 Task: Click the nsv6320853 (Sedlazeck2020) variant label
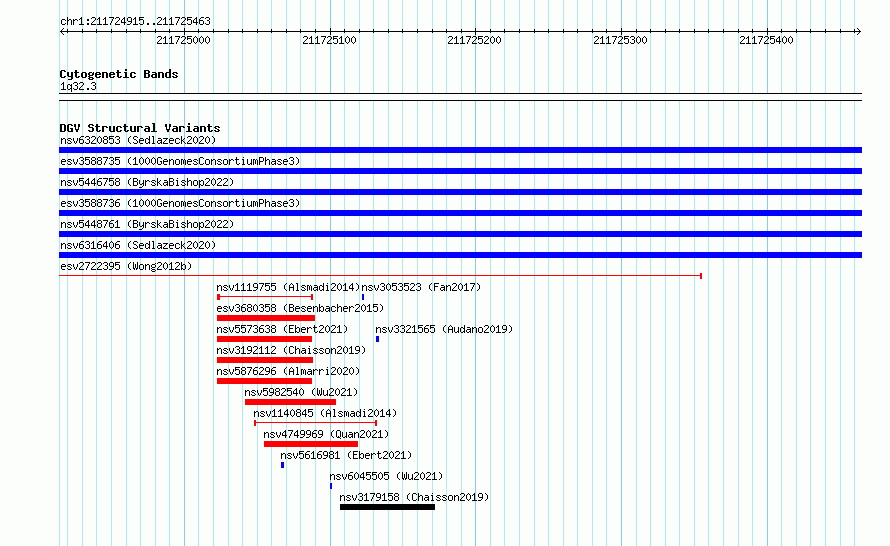coord(138,140)
